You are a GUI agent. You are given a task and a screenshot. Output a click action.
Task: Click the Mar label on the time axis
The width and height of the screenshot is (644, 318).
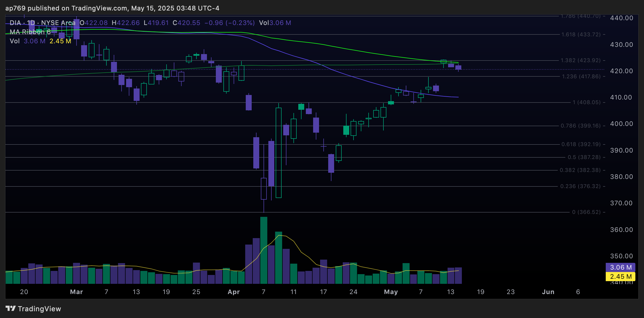[x=77, y=292]
